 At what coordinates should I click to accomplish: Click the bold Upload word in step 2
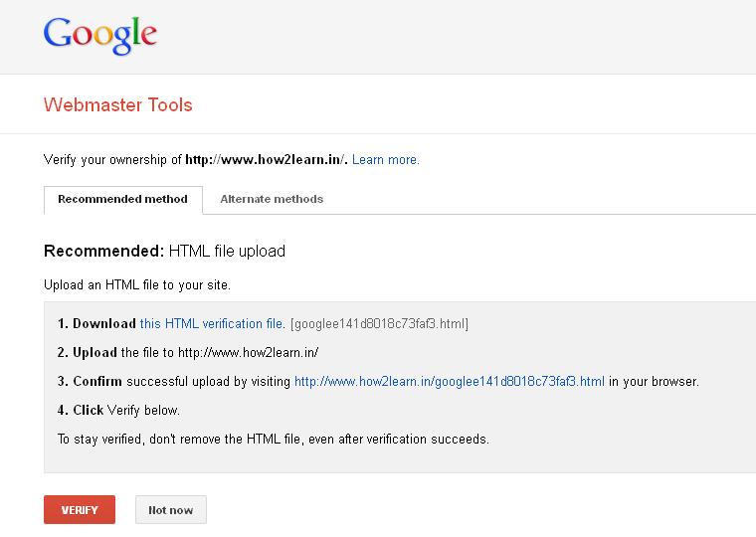tap(94, 352)
